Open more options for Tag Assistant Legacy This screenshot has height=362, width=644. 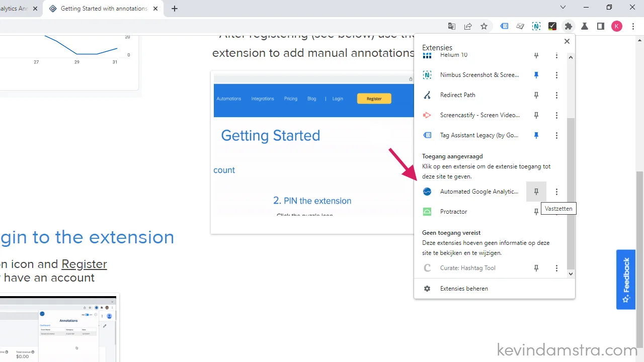pyautogui.click(x=556, y=135)
